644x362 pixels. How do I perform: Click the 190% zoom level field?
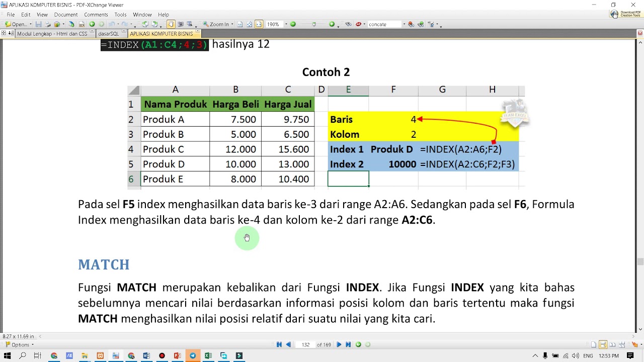[274, 24]
